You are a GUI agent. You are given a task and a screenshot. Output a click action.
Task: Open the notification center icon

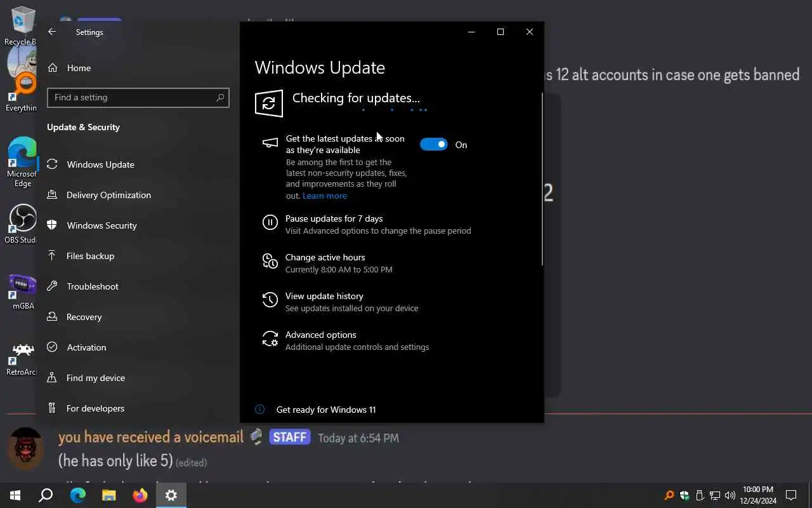pyautogui.click(x=791, y=495)
